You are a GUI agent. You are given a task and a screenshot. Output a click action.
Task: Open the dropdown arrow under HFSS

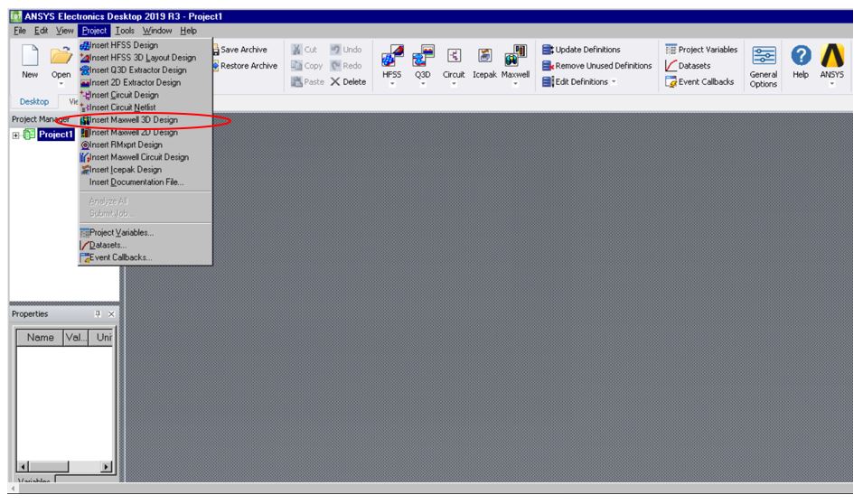392,84
